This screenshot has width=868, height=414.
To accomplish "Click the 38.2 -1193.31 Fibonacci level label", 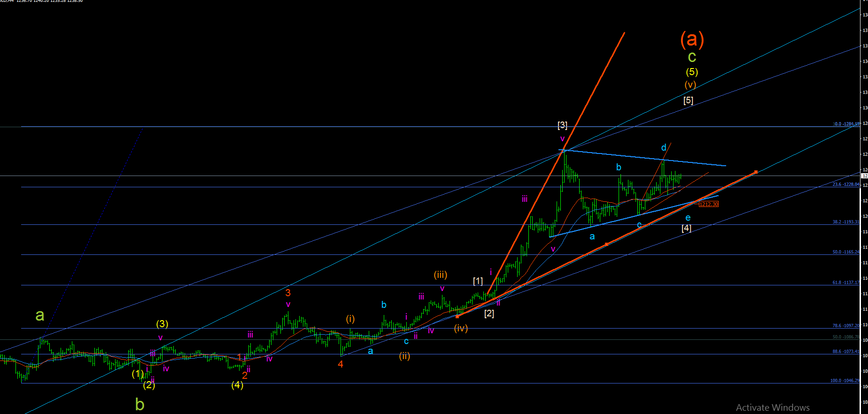I will point(846,222).
